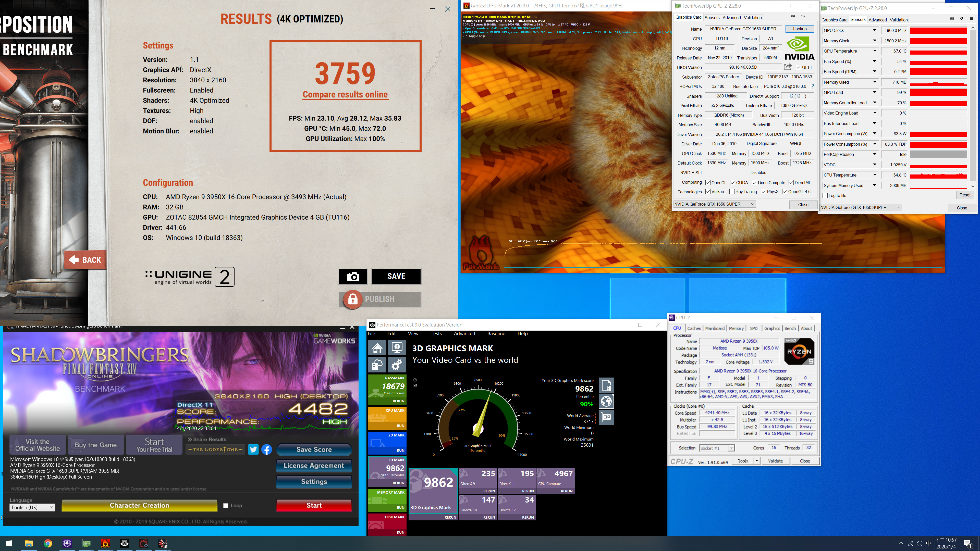Expand the GPU Temperature sensor dropdown
Viewport: 980px width, 551px height.
click(874, 51)
